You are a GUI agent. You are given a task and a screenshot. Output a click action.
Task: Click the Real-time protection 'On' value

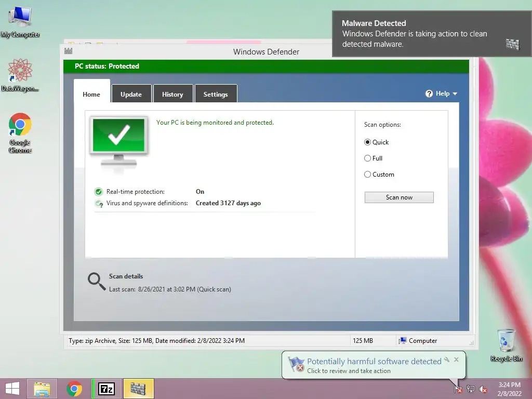point(200,192)
